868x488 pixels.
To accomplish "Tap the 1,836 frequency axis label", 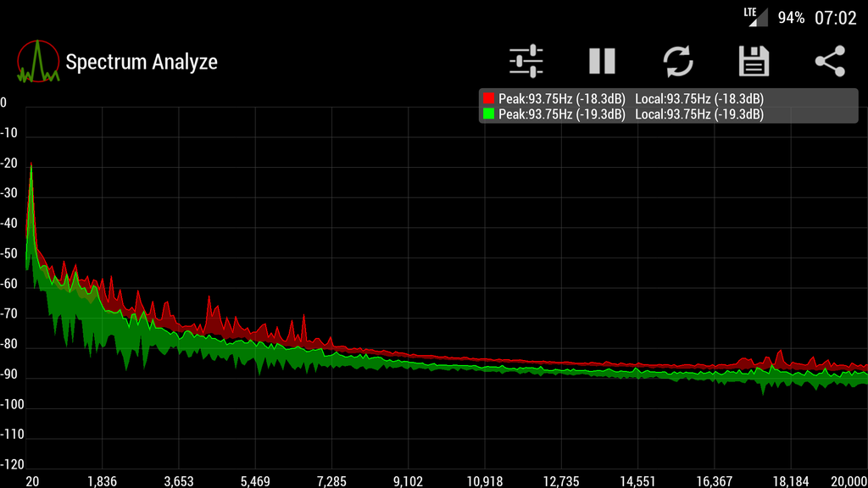I will coord(102,481).
